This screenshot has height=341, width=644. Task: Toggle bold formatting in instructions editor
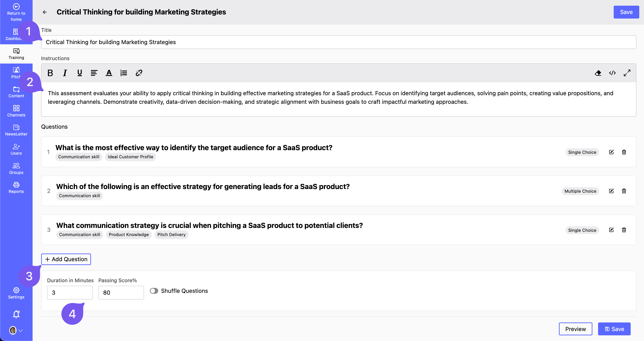pyautogui.click(x=50, y=73)
